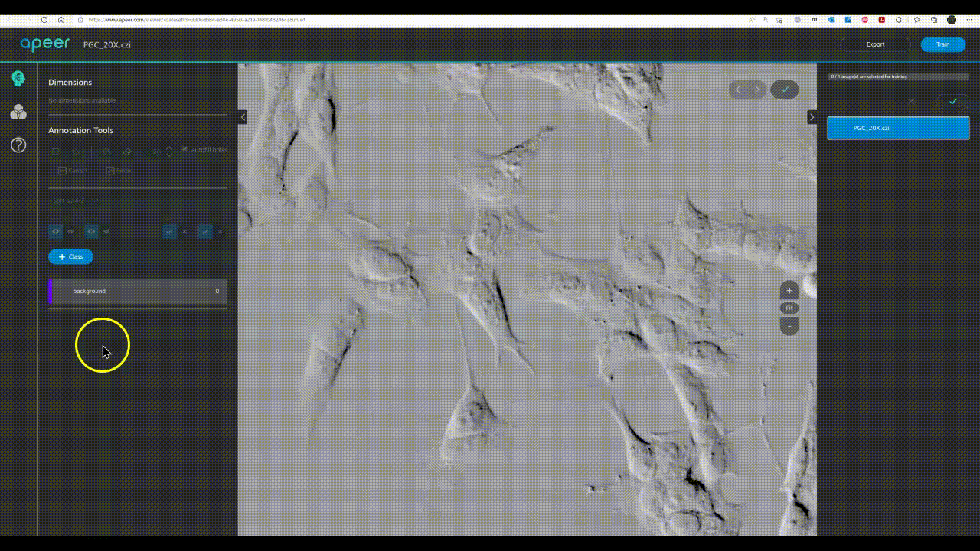Click the purple color swatch beside background class
The width and height of the screenshot is (980, 551).
(x=50, y=291)
